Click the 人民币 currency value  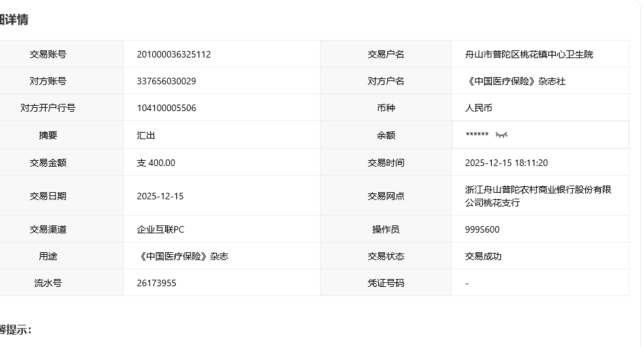click(x=479, y=108)
